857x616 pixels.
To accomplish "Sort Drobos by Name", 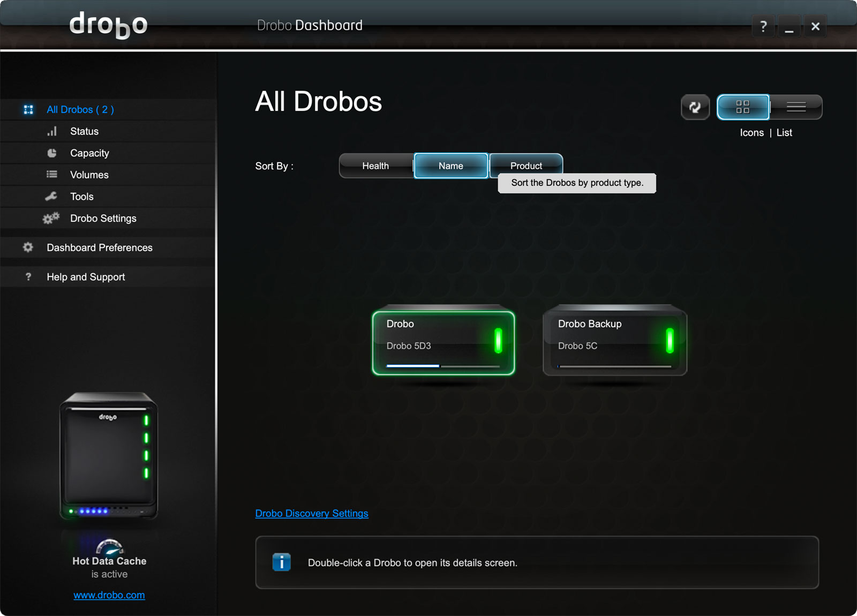I will [x=450, y=166].
